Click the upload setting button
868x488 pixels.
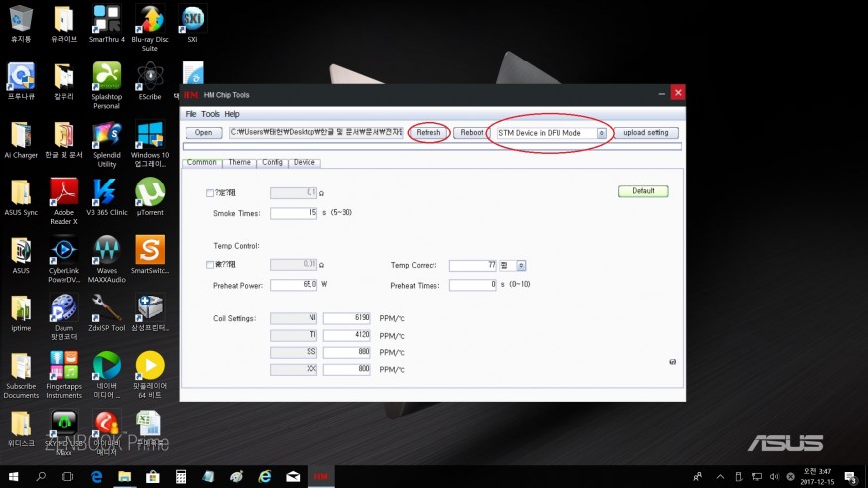[646, 133]
